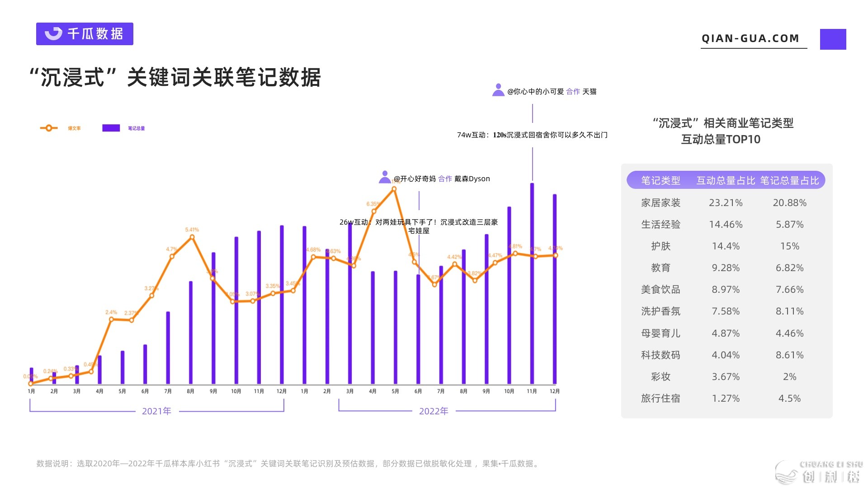Click the orange line peak point above 5月 2022
868x488 pixels.
tap(394, 189)
